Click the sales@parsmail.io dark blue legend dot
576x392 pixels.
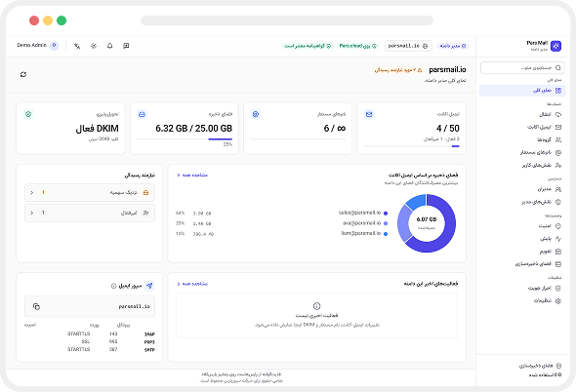[386, 214]
